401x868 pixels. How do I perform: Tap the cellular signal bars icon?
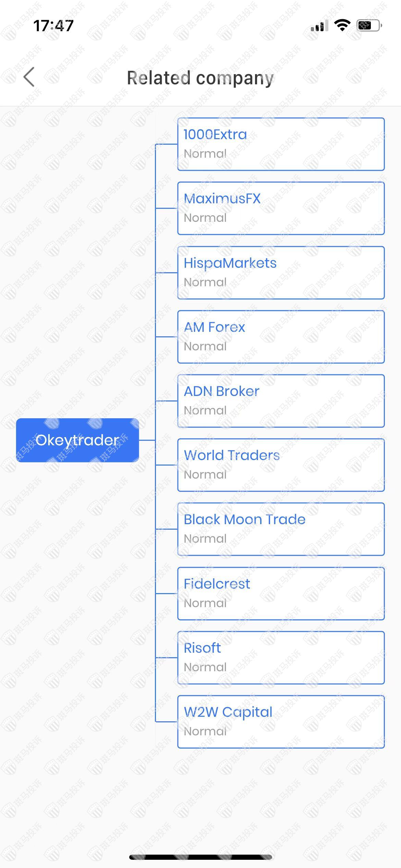pos(319,26)
